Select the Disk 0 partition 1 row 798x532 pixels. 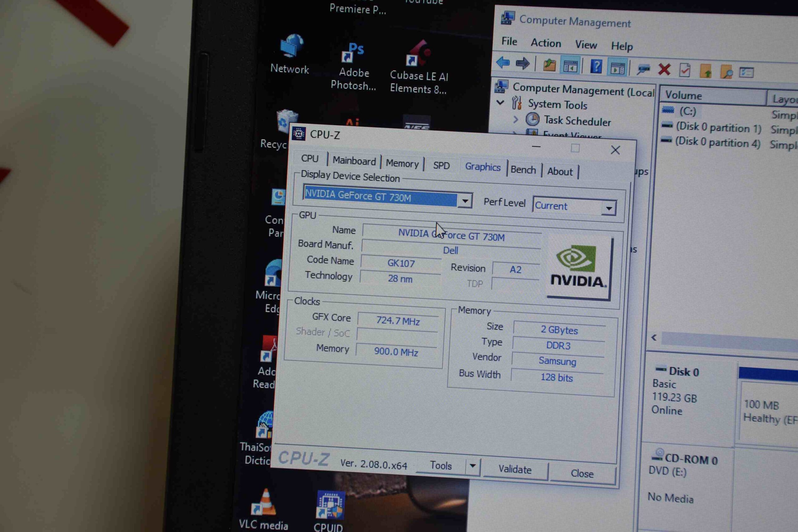[719, 127]
